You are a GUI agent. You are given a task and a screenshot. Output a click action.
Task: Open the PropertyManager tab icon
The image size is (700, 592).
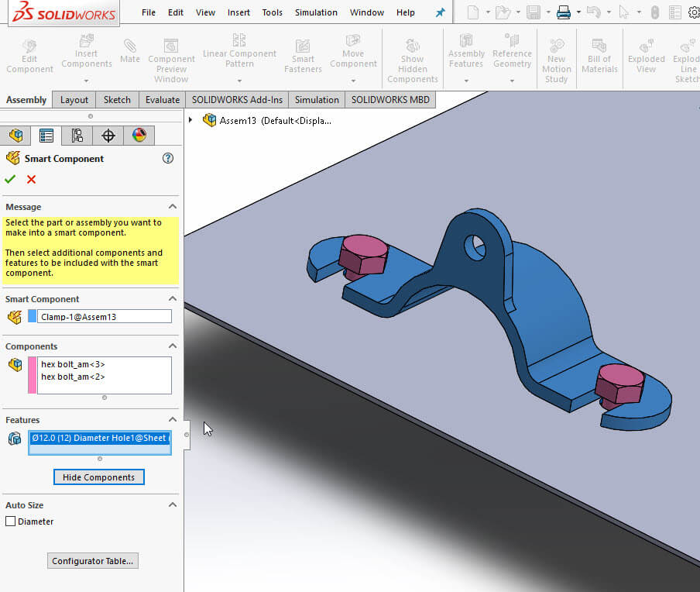[x=46, y=136]
